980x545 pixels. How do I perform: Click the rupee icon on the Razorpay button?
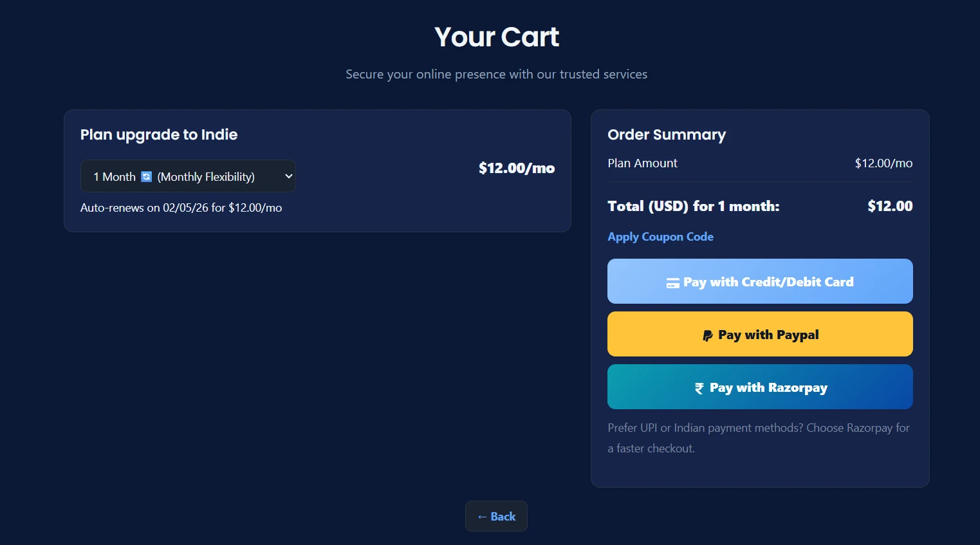(x=699, y=387)
